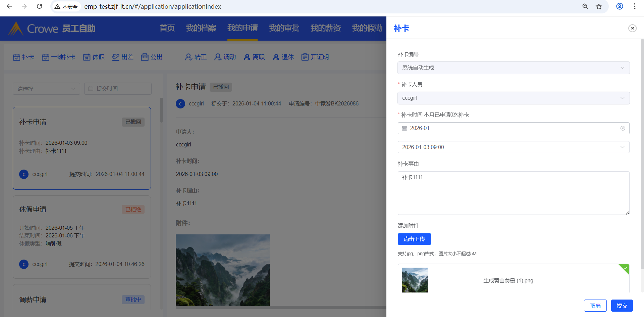Close the 补卡 drawer panel
Image resolution: width=644 pixels, height=317 pixels.
point(632,28)
